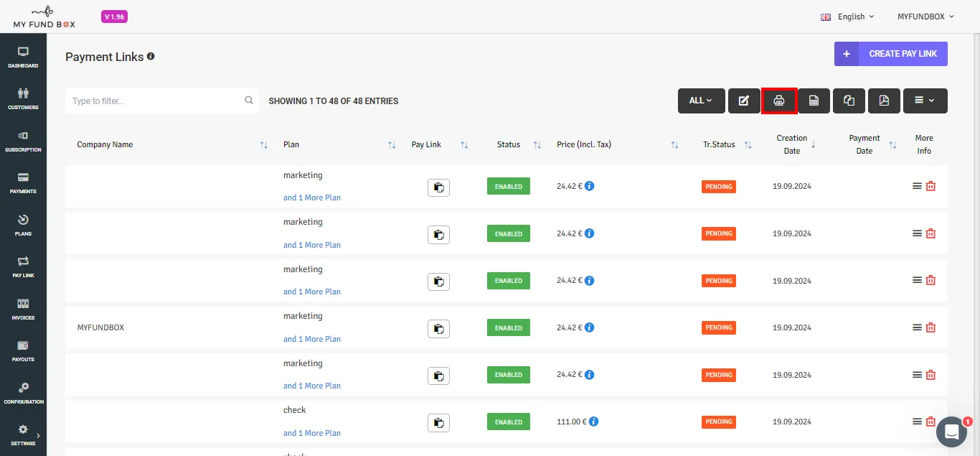
Task: Open the MYFUNDBOX account dropdown
Action: [925, 17]
